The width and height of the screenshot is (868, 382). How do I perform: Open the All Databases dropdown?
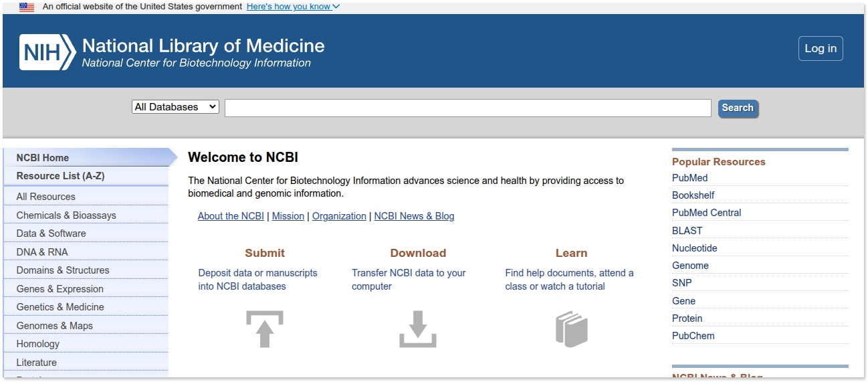pos(175,107)
